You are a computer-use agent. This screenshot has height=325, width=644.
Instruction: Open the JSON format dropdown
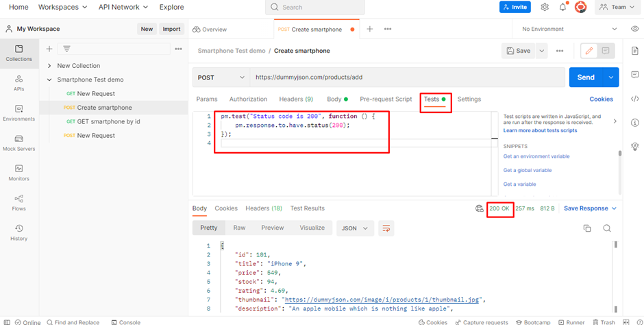tap(356, 228)
